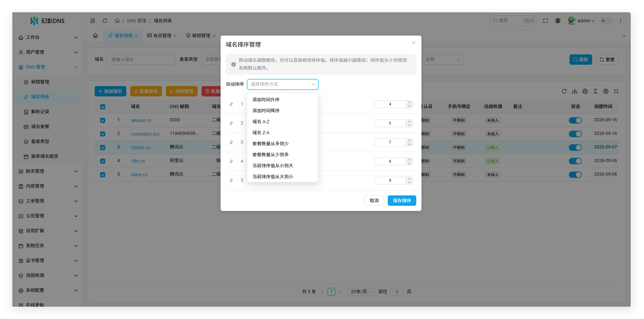The image size is (644, 319).
Task: Click the 添加域名 button
Action: 110,91
